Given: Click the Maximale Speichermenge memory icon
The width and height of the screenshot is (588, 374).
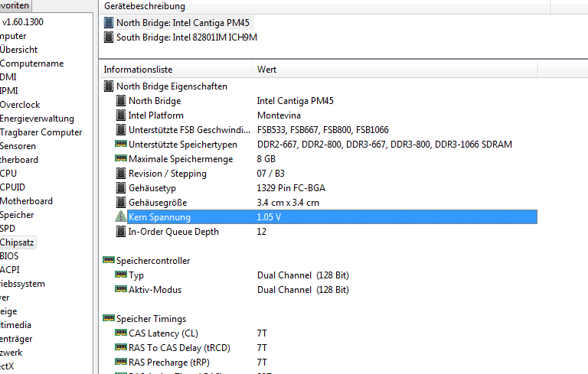Looking at the screenshot, I should tap(120, 159).
